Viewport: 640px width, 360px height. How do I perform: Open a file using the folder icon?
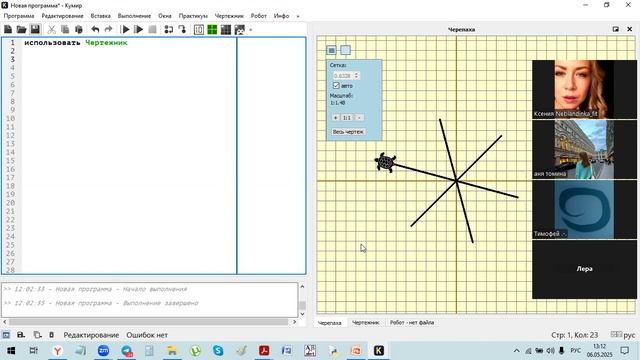point(21,29)
